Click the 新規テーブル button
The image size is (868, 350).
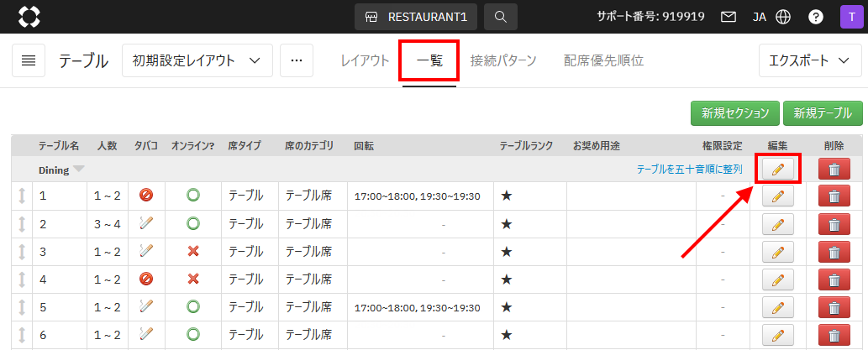823,113
